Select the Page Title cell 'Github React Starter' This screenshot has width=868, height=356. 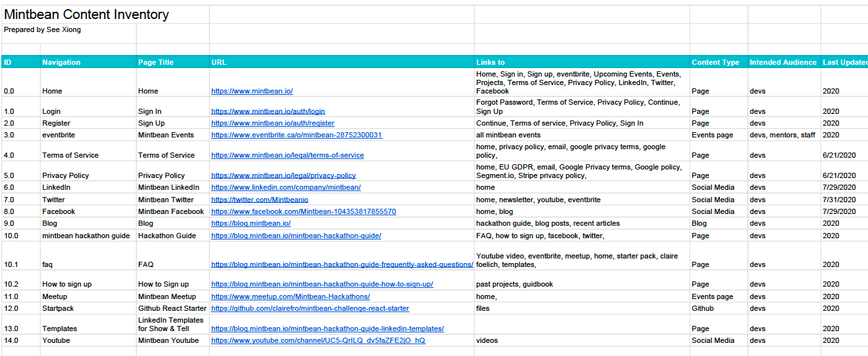tap(173, 308)
